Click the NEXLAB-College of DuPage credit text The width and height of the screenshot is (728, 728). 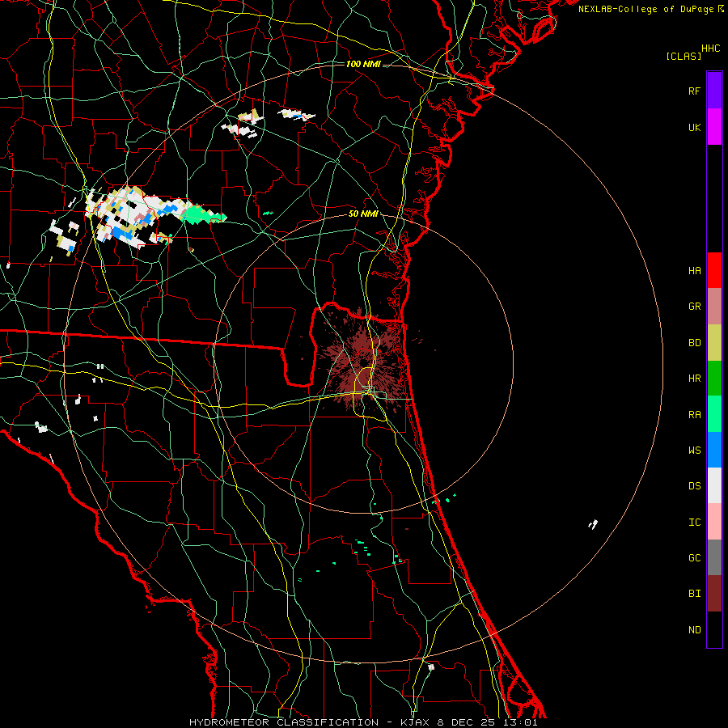[645, 9]
